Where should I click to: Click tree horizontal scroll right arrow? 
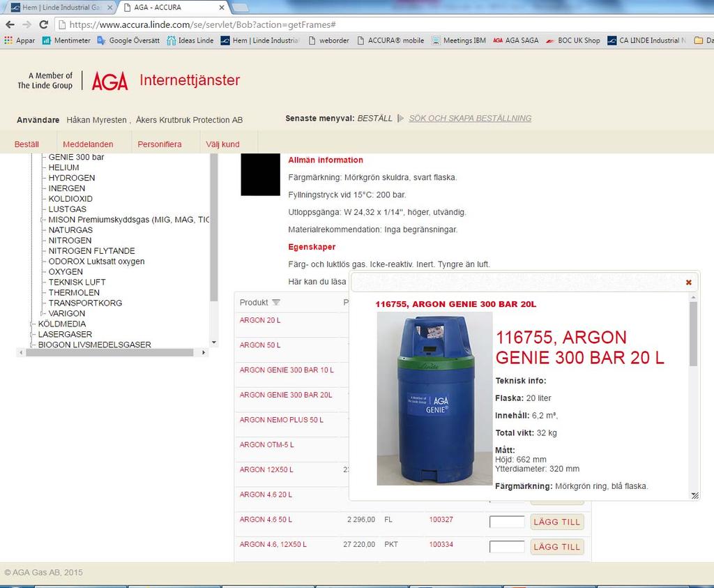[204, 352]
